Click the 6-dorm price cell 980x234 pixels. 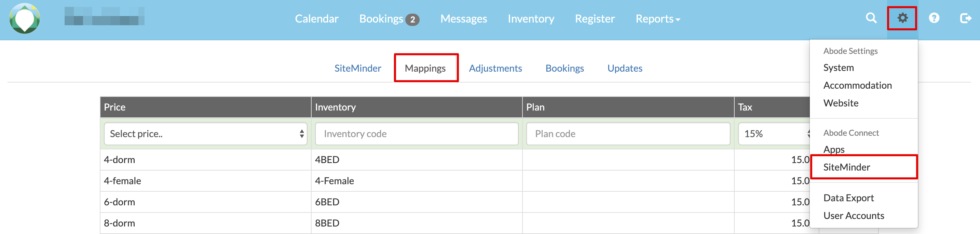205,202
